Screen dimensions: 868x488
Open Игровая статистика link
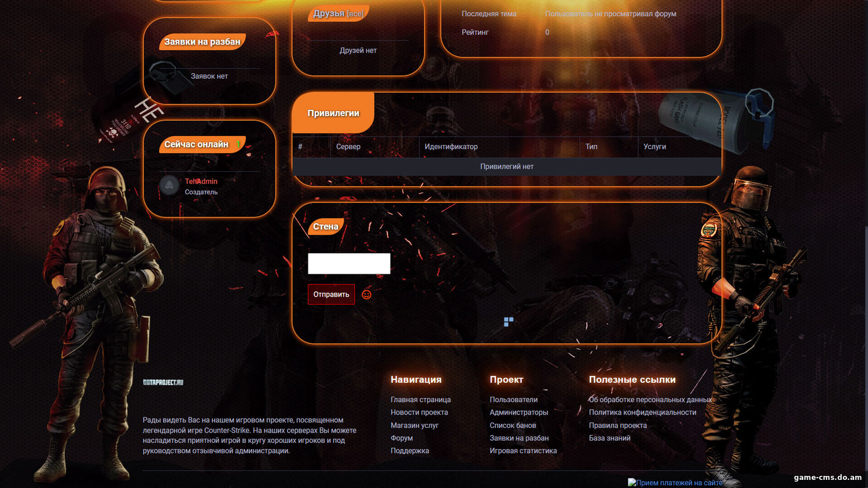(x=523, y=450)
